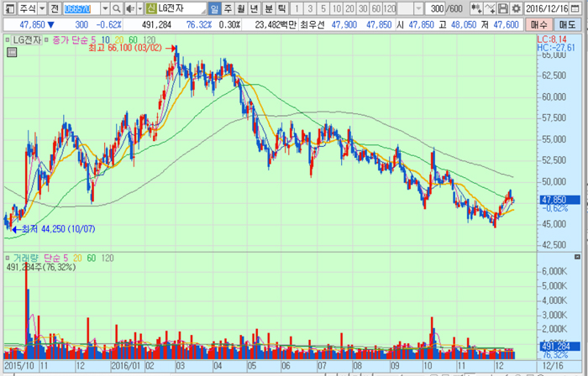Click the speaker sound icon
Image resolution: width=588 pixels, height=376 pixels.
pyautogui.click(x=129, y=8)
